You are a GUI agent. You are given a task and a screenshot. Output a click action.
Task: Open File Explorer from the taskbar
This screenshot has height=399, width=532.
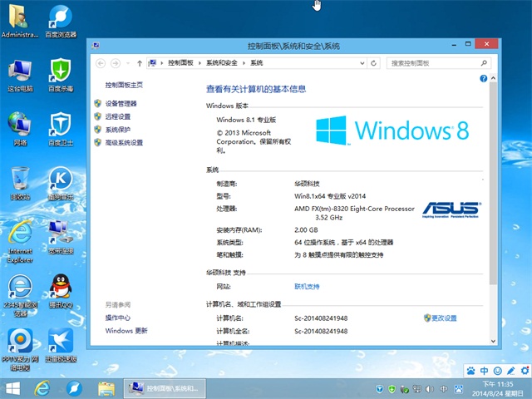pyautogui.click(x=106, y=388)
